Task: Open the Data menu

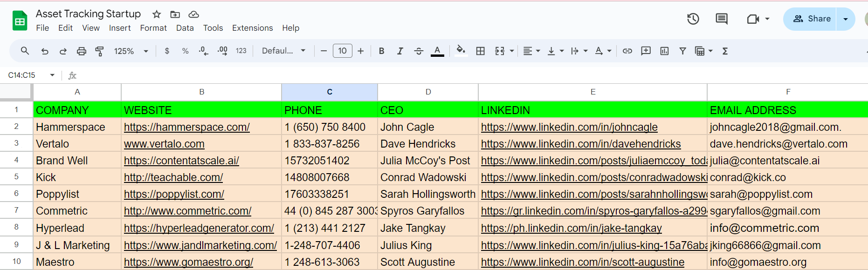Action: tap(185, 28)
